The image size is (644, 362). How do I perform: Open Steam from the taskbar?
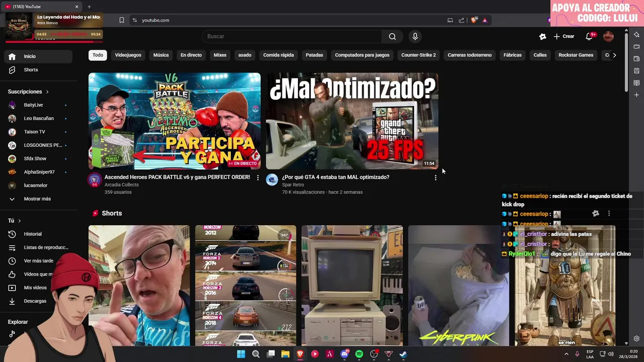(403, 354)
